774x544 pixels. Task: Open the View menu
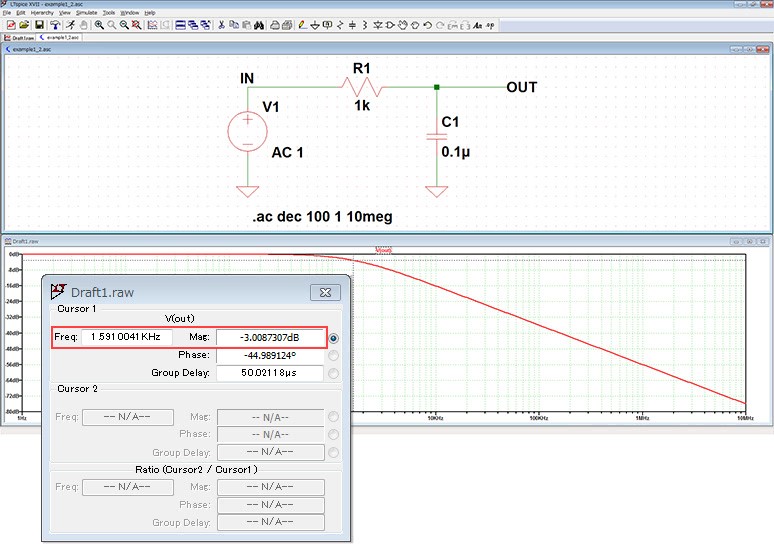click(x=65, y=13)
